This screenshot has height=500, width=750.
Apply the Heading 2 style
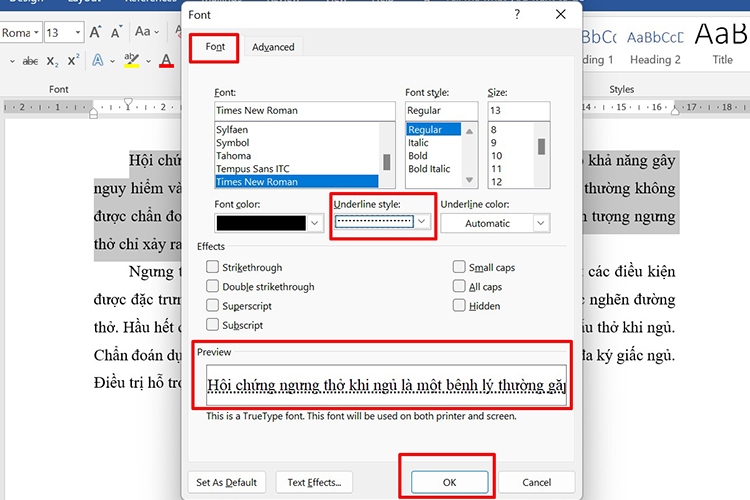(x=655, y=48)
